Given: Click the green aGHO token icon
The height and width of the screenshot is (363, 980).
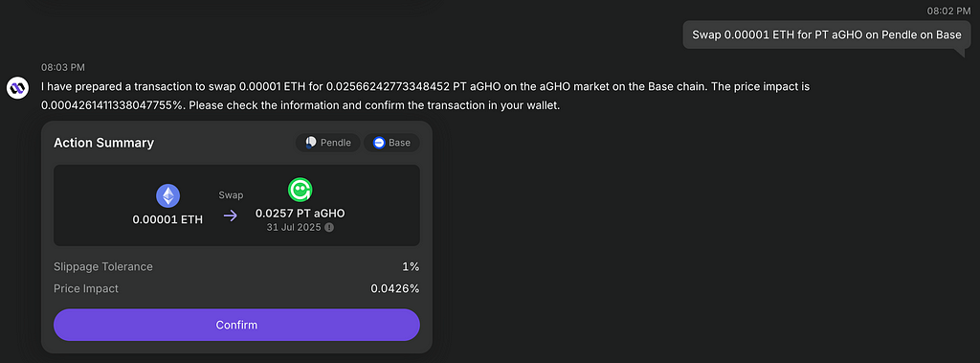Looking at the screenshot, I should 300,190.
